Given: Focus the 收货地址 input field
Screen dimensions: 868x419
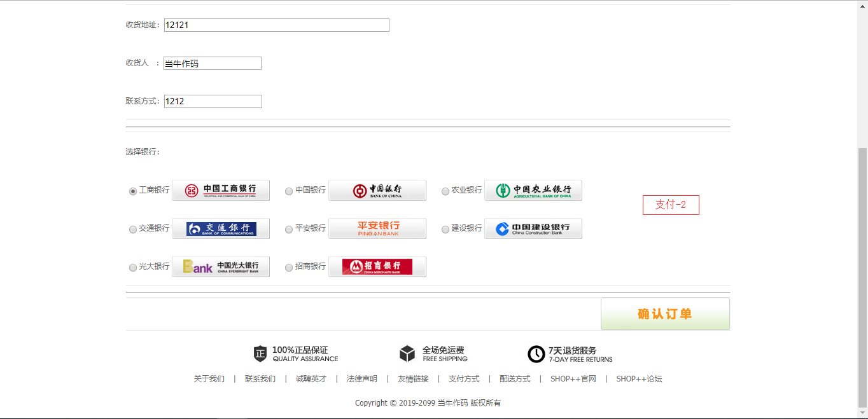Looking at the screenshot, I should 277,25.
